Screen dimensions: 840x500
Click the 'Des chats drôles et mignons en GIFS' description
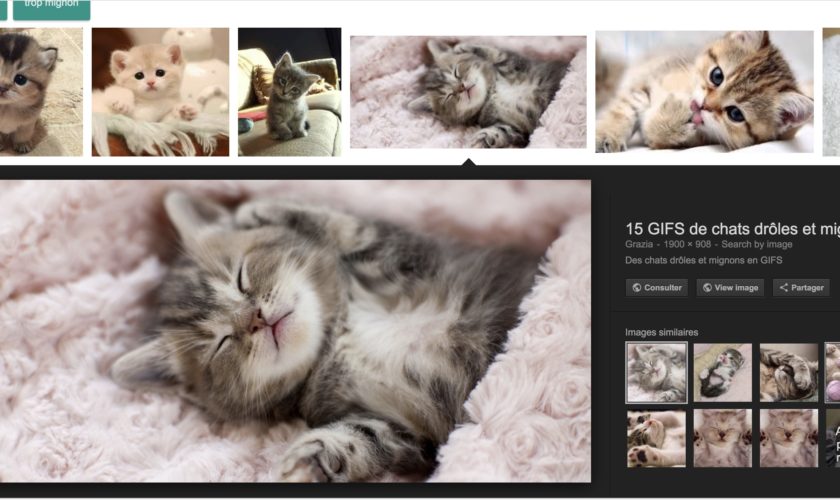[703, 260]
